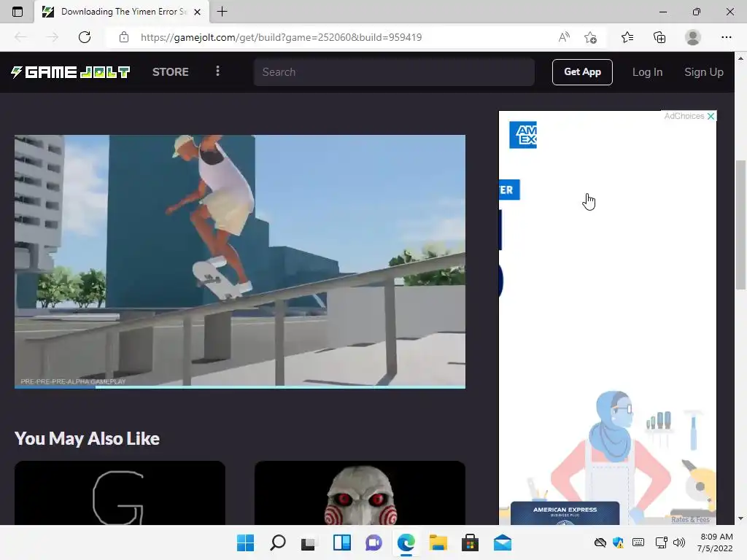This screenshot has width=747, height=560.
Task: Select the gamejolt.com address bar URL
Action: tap(281, 37)
